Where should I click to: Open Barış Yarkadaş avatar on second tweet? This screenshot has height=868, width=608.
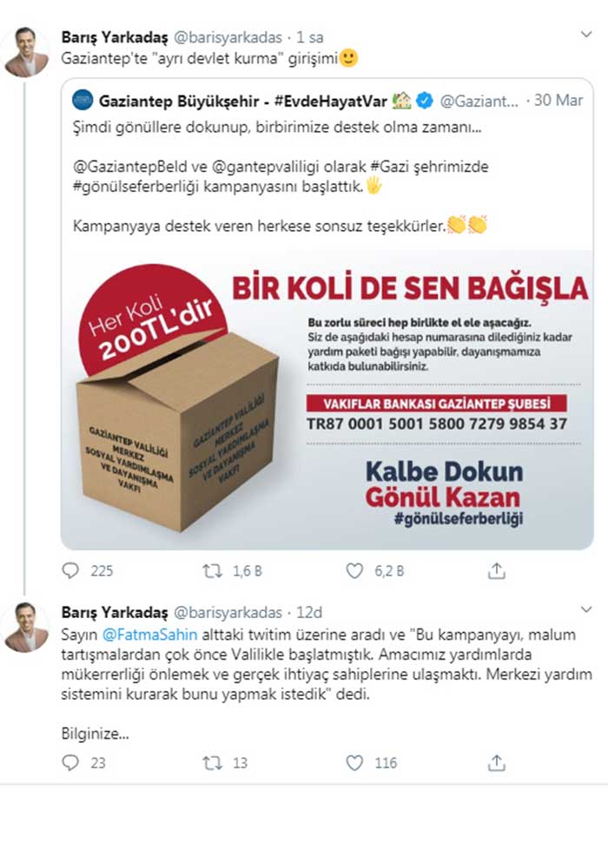pyautogui.click(x=27, y=627)
